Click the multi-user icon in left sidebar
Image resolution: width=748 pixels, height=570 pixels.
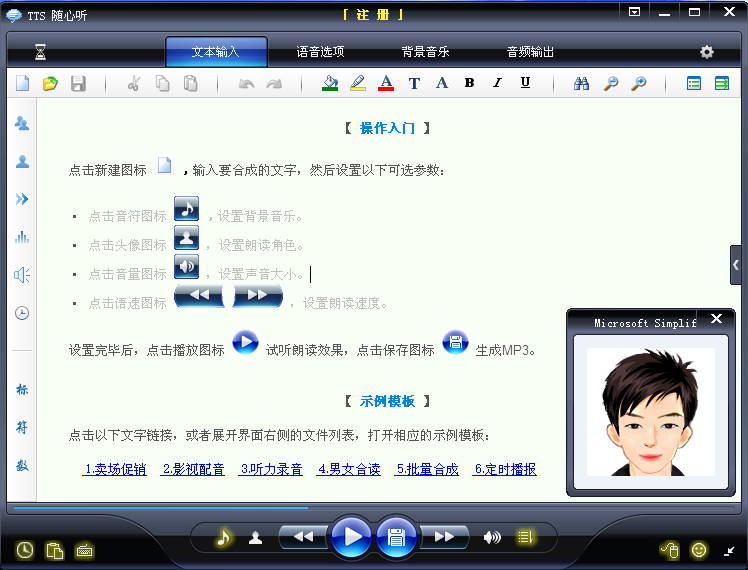click(22, 123)
